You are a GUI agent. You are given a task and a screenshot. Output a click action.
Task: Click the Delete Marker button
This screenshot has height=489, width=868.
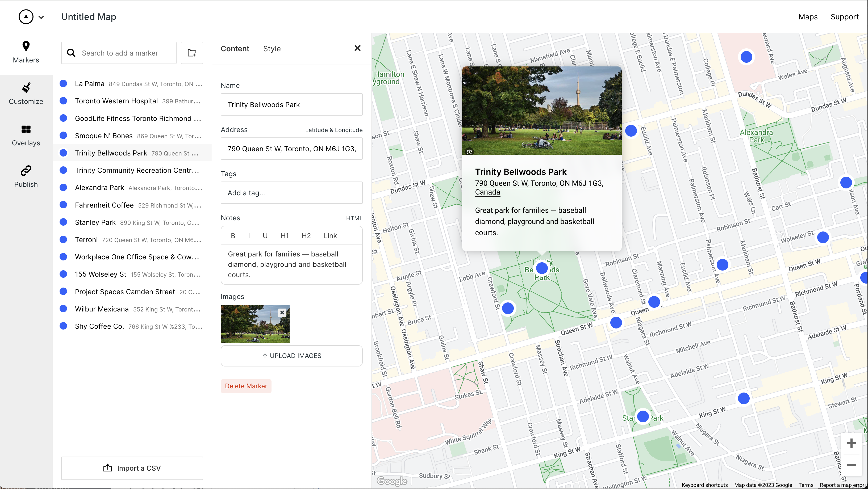pyautogui.click(x=246, y=386)
